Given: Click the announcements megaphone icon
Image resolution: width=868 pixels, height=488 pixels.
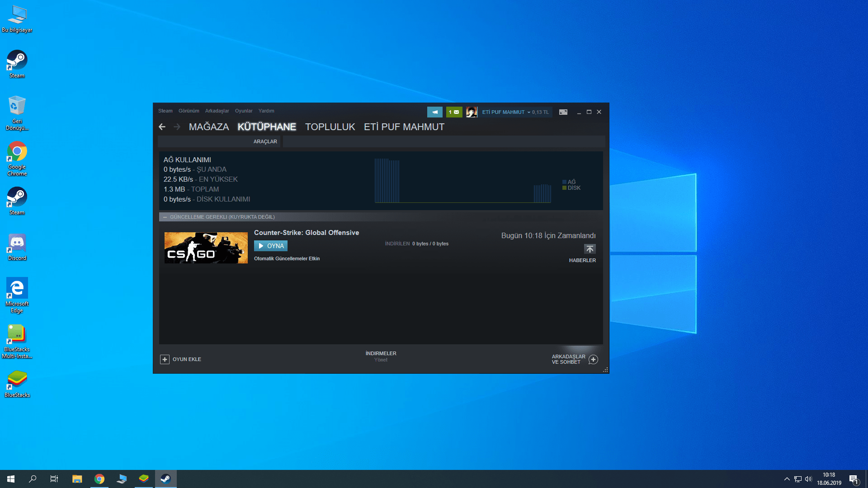Looking at the screenshot, I should pyautogui.click(x=434, y=112).
